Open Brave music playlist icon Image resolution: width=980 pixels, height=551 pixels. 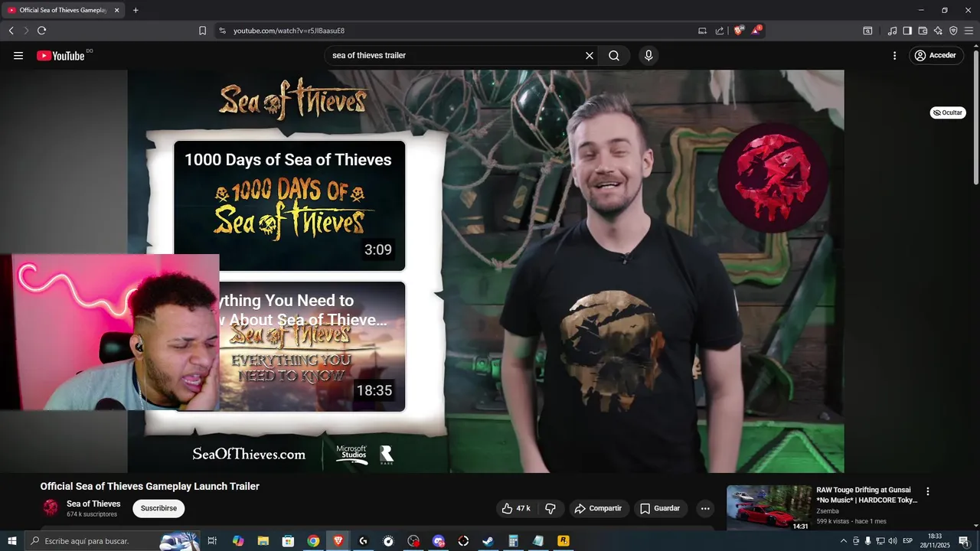point(892,31)
